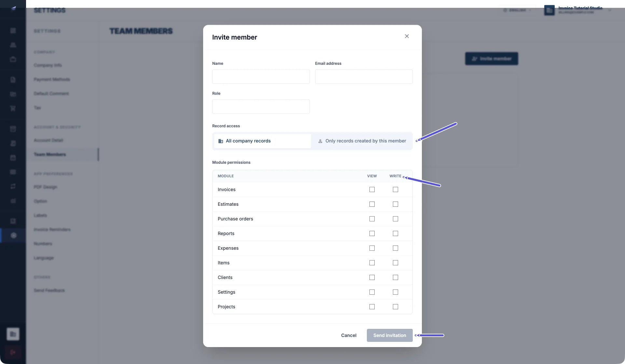The width and height of the screenshot is (625, 364).
Task: Toggle Settings Write permission
Action: [396, 292]
